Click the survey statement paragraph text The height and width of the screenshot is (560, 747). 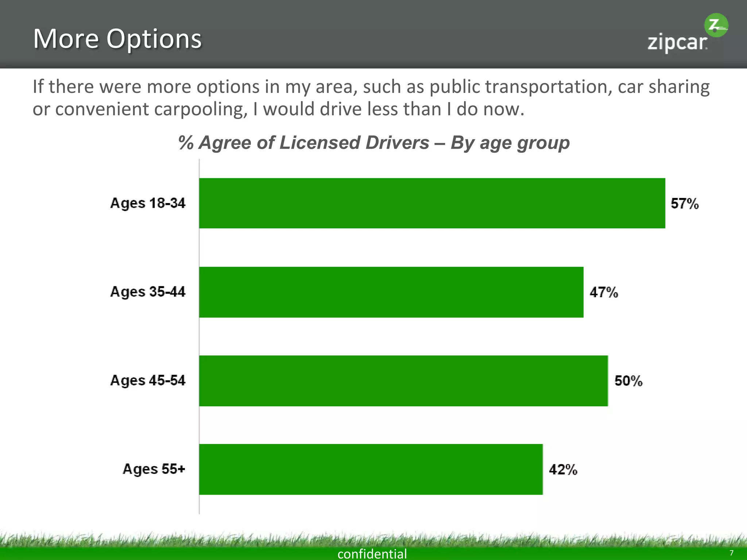coord(371,98)
